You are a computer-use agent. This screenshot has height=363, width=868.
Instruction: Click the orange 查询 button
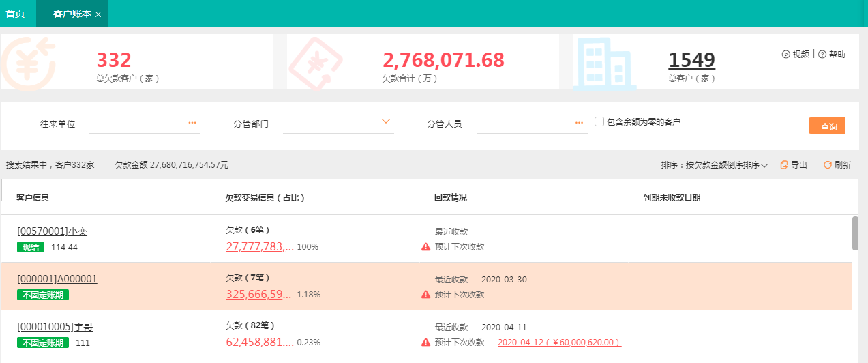(827, 126)
